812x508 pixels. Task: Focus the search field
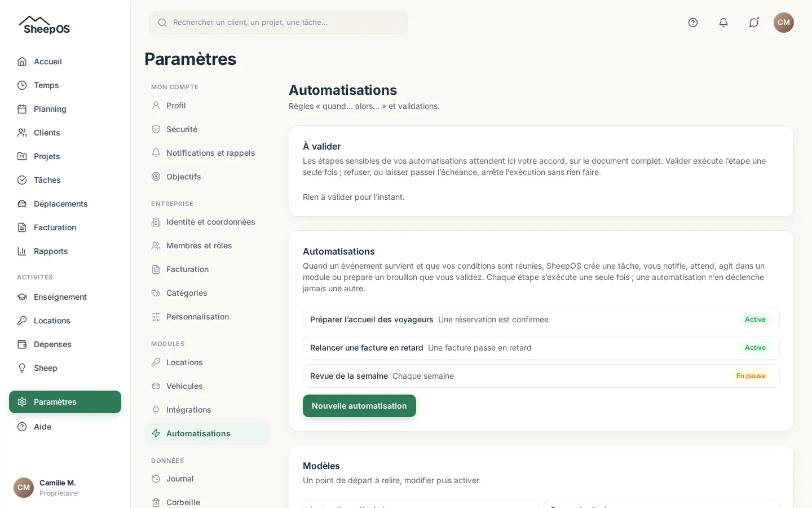click(x=279, y=23)
